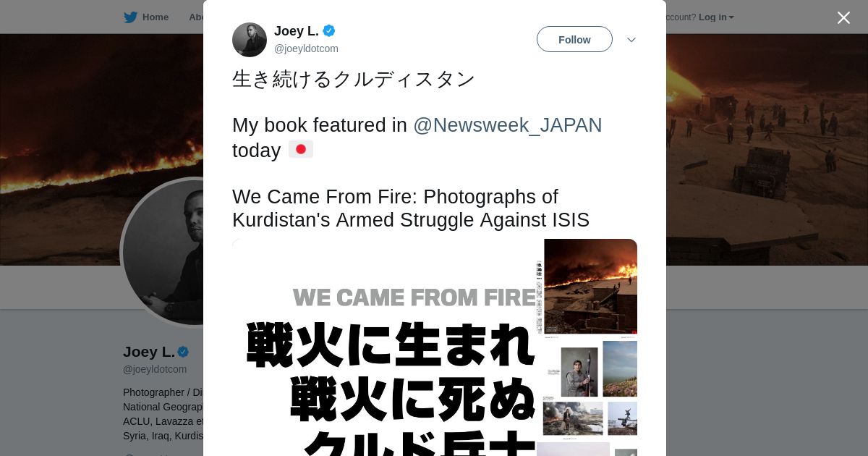View the burning oil field photo thumbnail

[x=590, y=286]
